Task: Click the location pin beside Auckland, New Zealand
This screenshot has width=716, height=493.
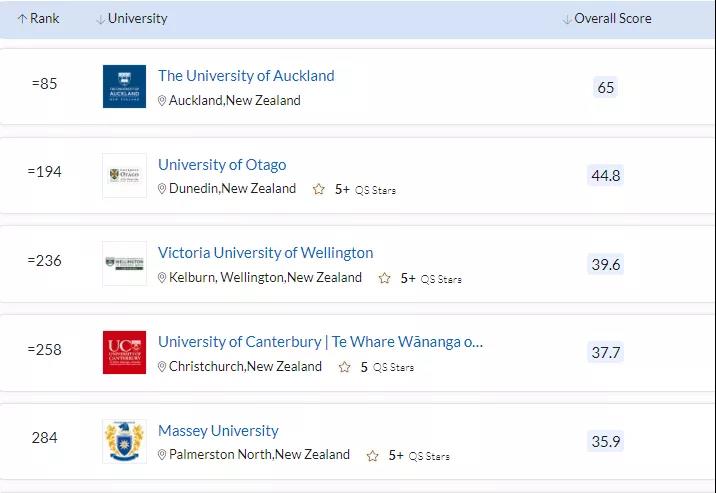Action: [162, 100]
